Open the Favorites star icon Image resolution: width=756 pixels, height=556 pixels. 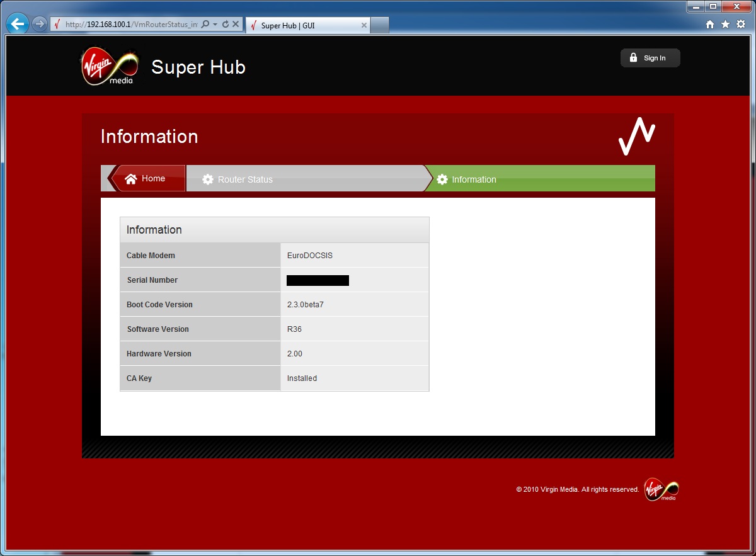tap(725, 25)
